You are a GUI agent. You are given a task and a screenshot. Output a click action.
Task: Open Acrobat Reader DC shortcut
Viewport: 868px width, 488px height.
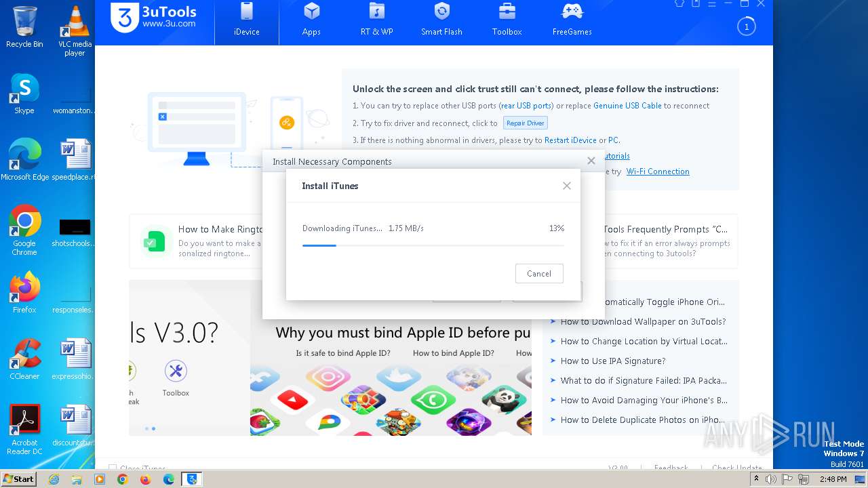(24, 430)
